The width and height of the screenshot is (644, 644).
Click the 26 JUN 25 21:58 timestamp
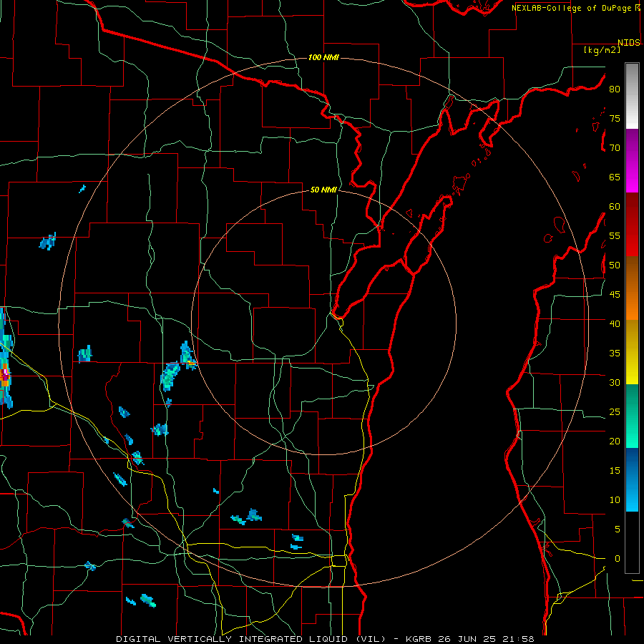point(487,639)
